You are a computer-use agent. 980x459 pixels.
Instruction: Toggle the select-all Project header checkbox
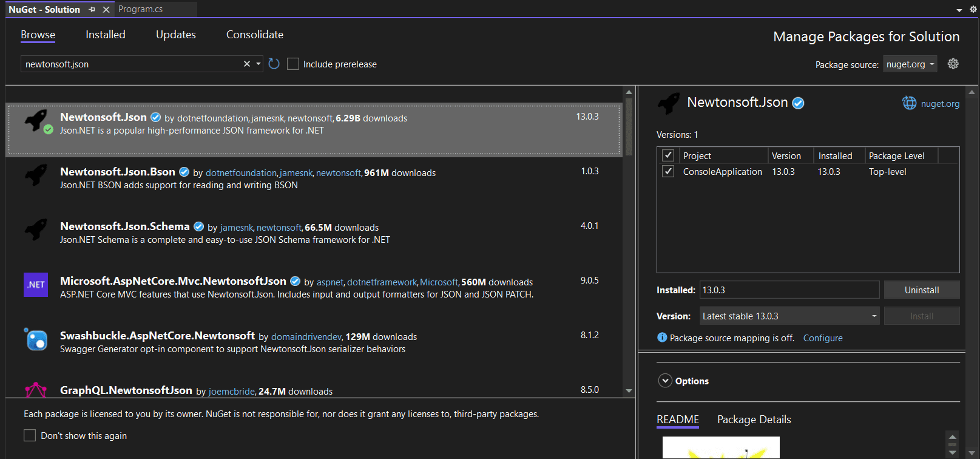point(668,155)
